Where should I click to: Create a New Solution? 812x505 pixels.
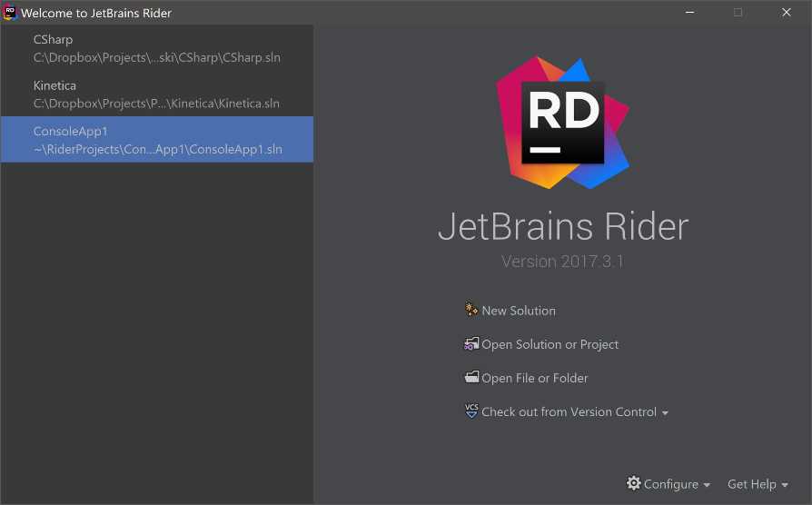coord(519,311)
